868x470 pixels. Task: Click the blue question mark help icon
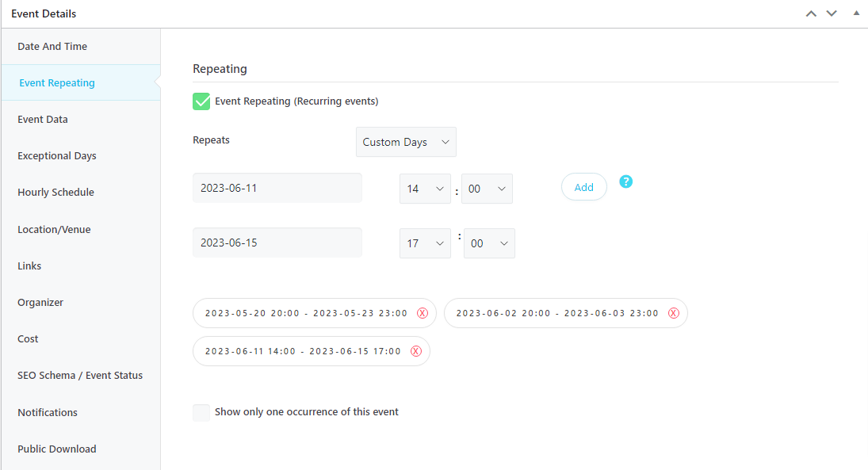[x=625, y=182]
